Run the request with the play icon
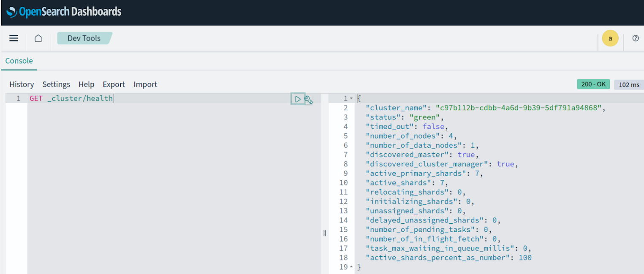Viewport: 644px width, 274px height. click(298, 99)
